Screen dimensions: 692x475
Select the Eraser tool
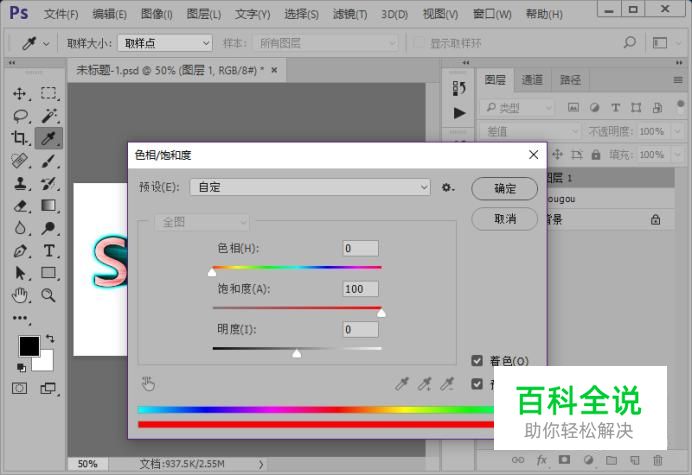click(20, 206)
